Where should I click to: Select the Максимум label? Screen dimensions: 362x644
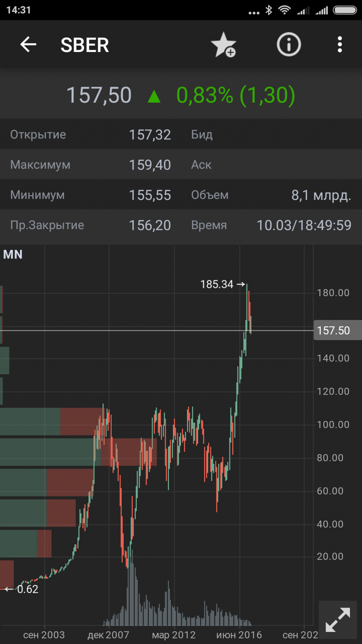pos(40,165)
